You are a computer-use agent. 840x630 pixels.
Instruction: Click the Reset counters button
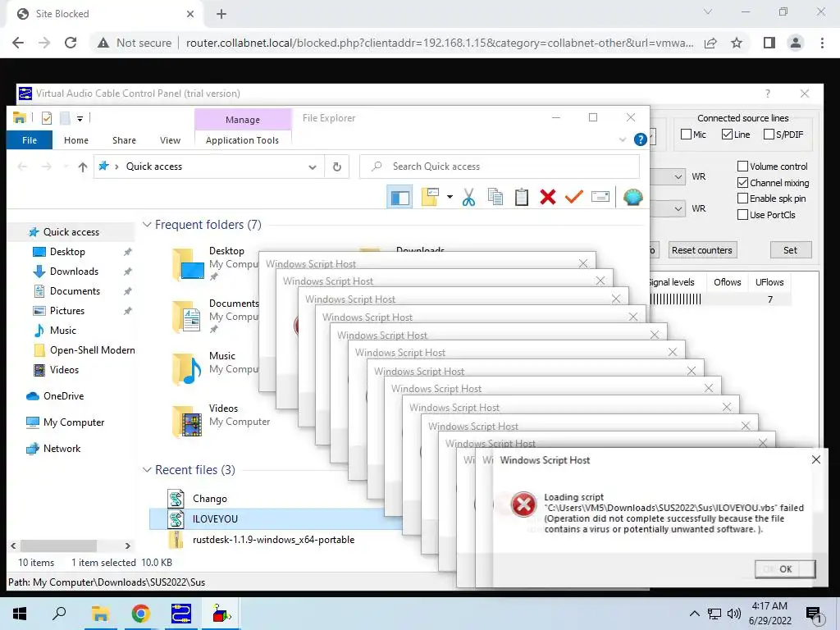point(702,250)
